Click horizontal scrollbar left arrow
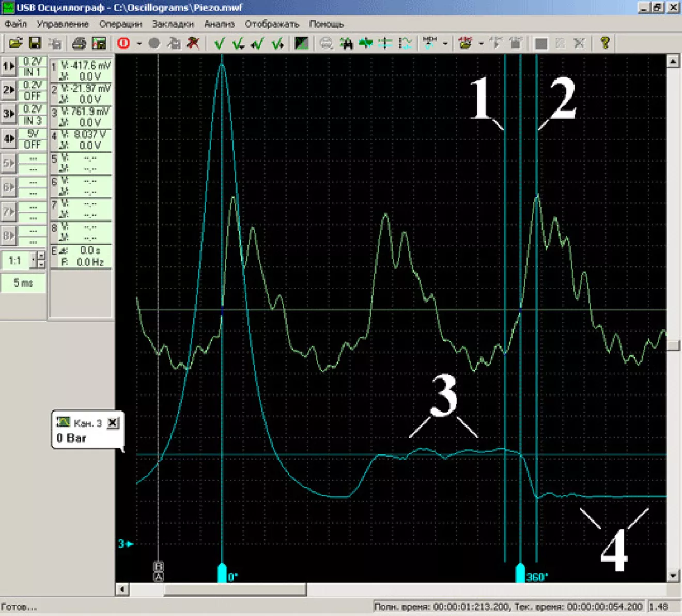This screenshot has height=616, width=682. [x=122, y=589]
